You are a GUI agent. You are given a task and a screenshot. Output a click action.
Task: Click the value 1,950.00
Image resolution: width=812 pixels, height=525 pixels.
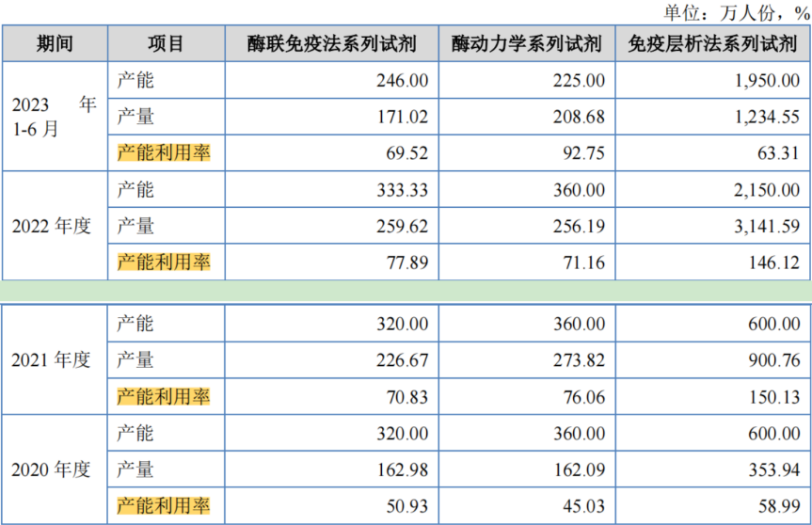click(767, 81)
